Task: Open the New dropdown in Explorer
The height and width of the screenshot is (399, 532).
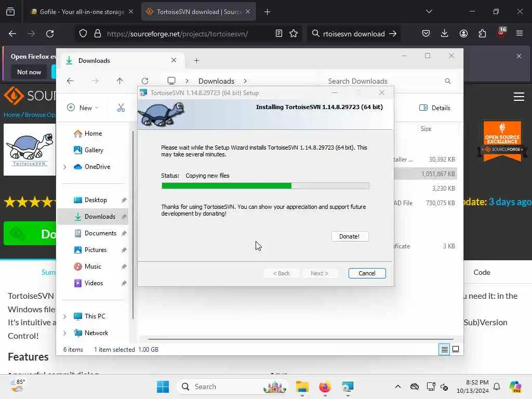Action: (83, 108)
